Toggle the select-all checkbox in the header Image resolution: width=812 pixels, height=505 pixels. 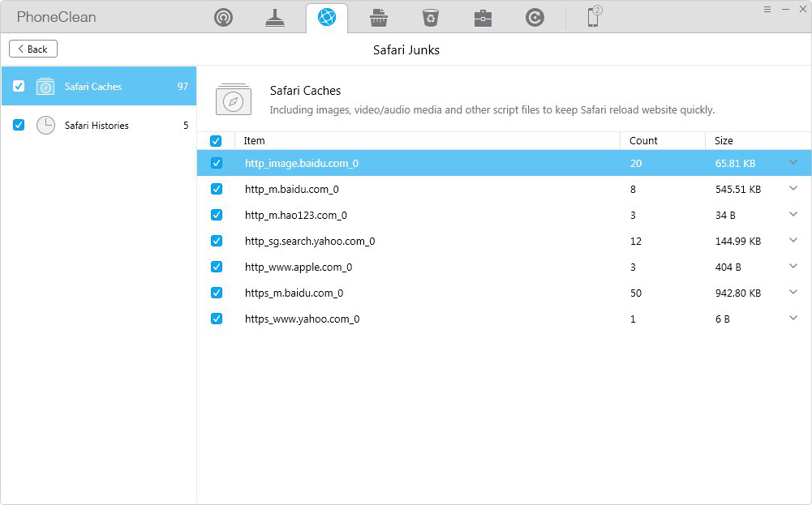[216, 140]
